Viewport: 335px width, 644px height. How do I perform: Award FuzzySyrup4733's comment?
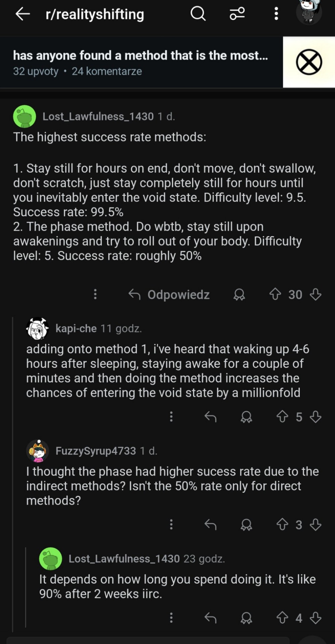tap(246, 525)
